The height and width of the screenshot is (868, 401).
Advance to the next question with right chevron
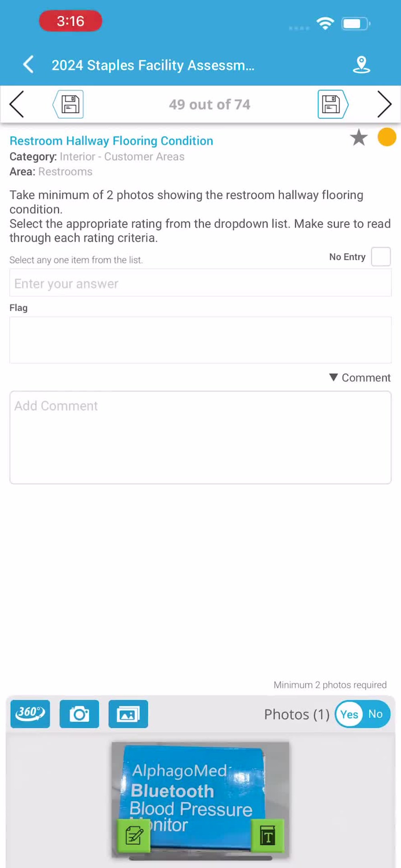click(384, 104)
